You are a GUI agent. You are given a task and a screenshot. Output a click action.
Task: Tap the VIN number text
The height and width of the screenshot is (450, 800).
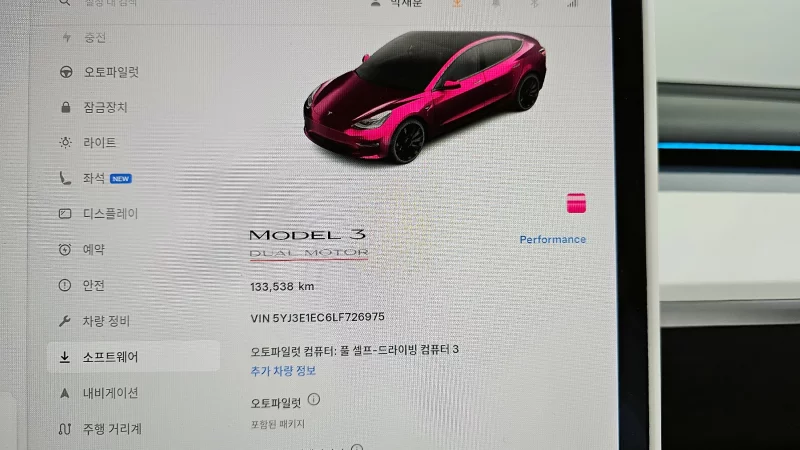(x=317, y=317)
